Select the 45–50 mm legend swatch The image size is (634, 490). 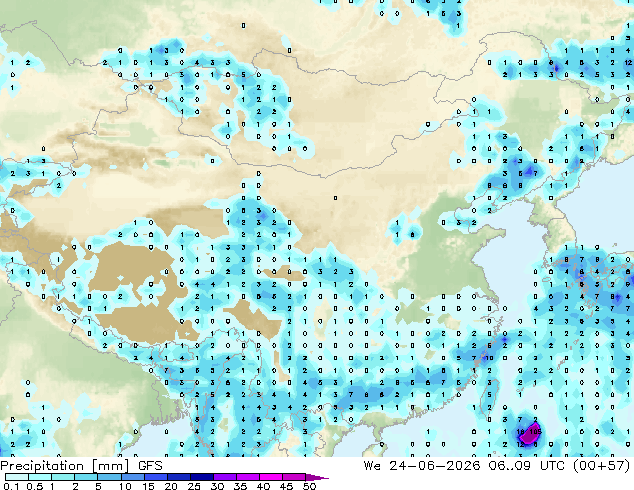(294, 477)
